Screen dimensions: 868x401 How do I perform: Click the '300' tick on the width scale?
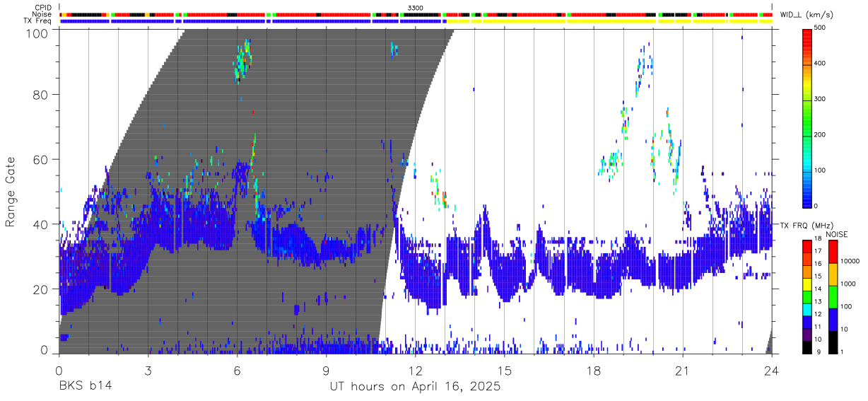[x=820, y=99]
